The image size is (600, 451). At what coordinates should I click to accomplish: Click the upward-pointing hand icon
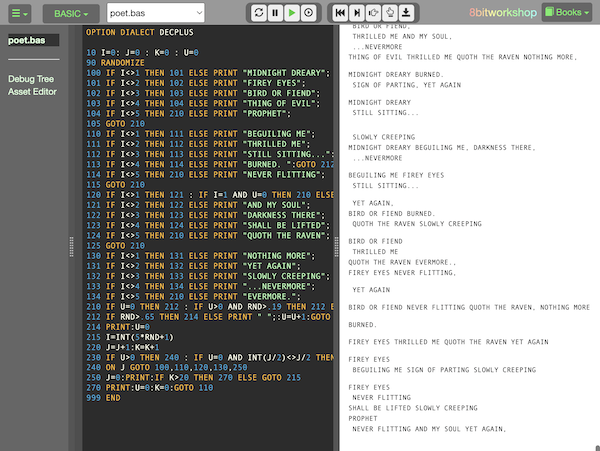pos(389,13)
